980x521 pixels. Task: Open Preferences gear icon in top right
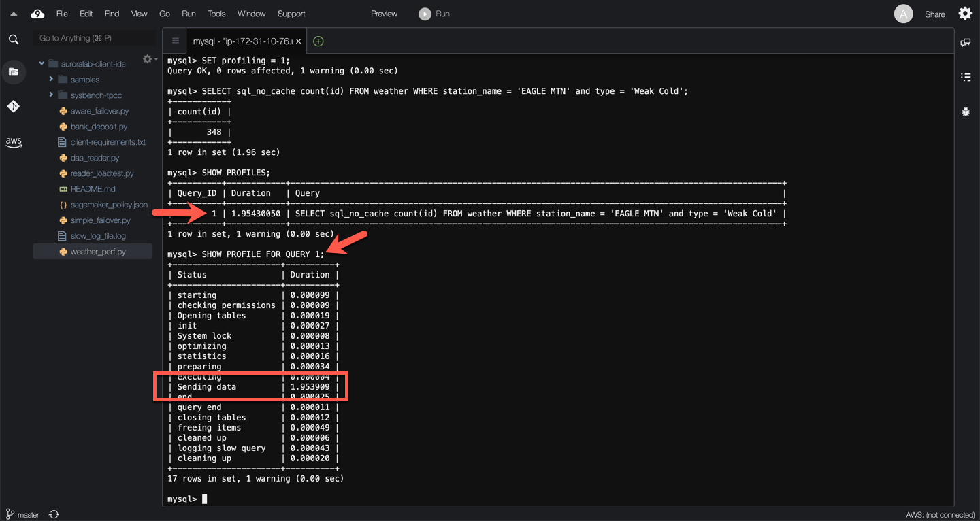pos(964,14)
